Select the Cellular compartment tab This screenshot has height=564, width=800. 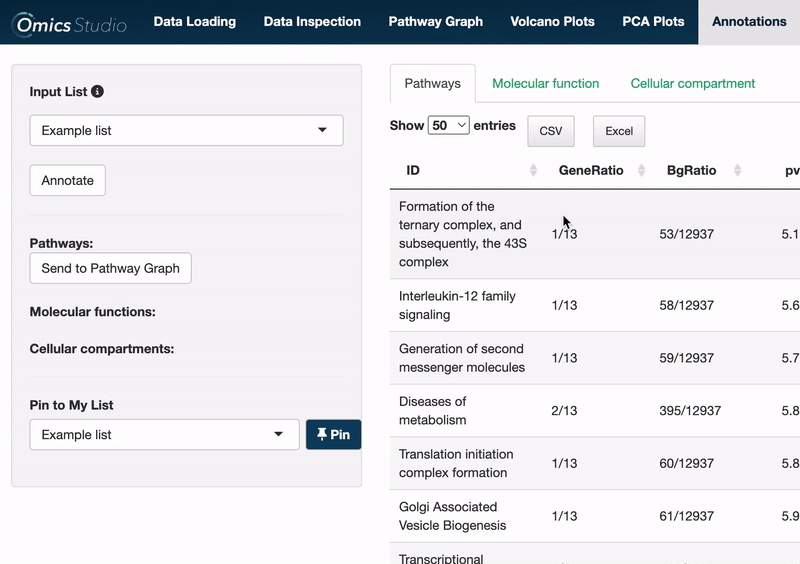pos(692,84)
